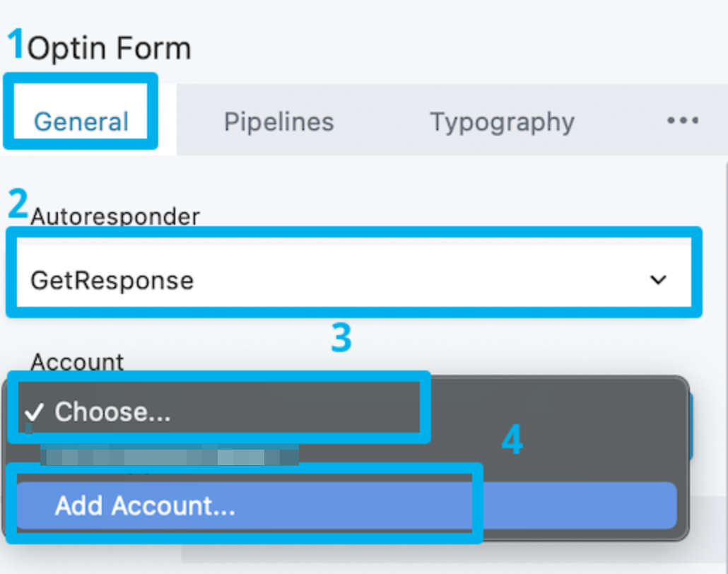The width and height of the screenshot is (728, 574).
Task: Click the GetResponse text in the dropdown
Action: (112, 281)
